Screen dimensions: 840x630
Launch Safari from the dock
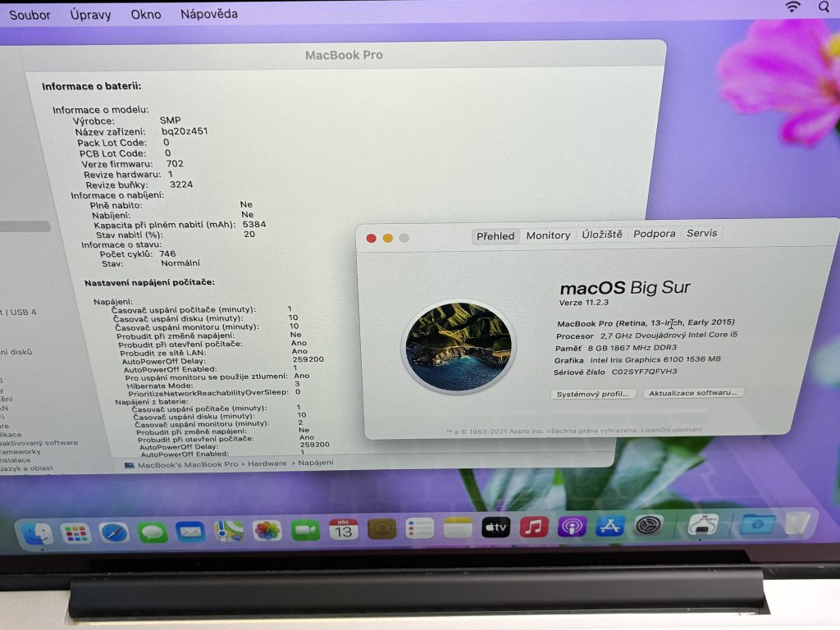(114, 532)
